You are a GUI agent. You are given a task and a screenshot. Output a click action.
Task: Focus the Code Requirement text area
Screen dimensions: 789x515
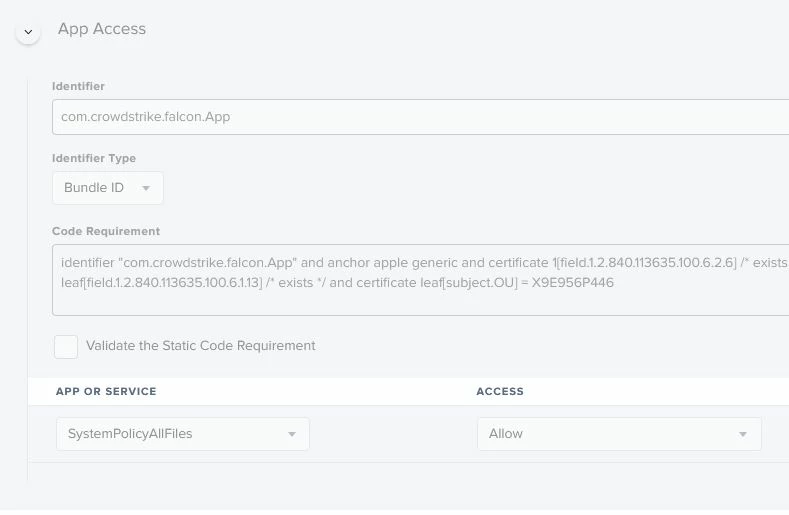coord(421,280)
